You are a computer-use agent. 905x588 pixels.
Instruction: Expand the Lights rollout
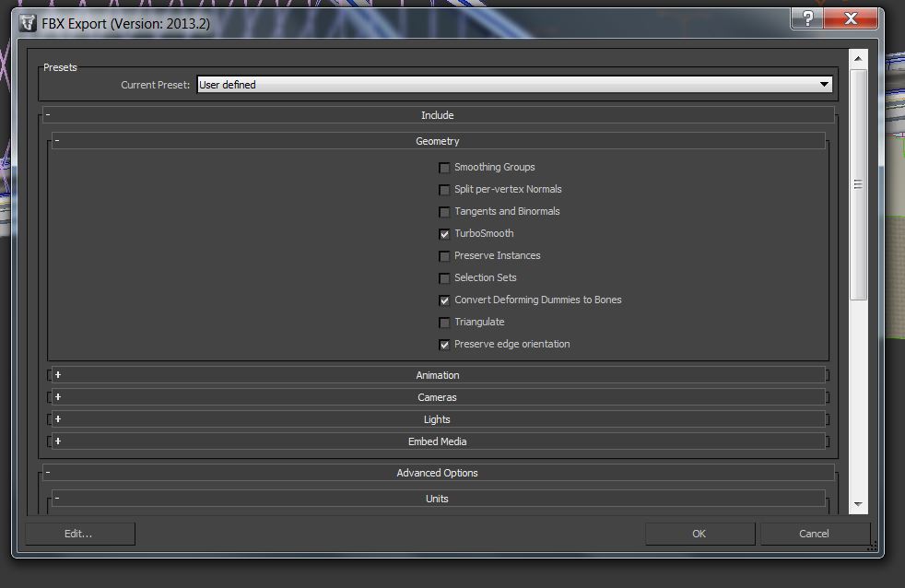(x=438, y=419)
